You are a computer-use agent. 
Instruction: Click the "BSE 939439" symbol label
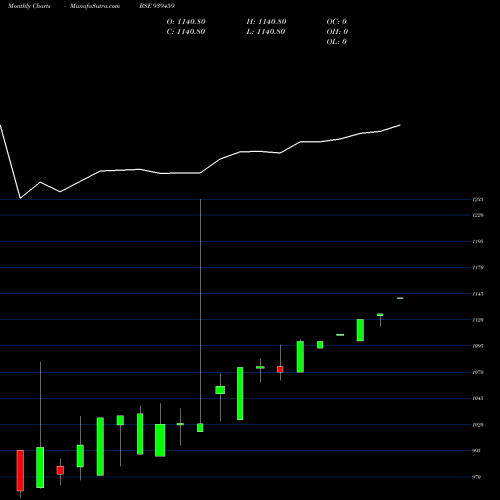[157, 6]
